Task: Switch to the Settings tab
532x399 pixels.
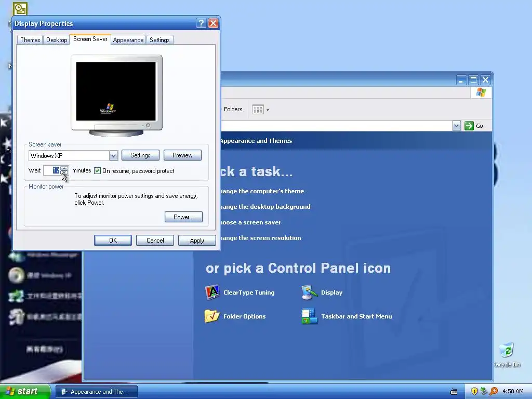Action: click(x=159, y=40)
